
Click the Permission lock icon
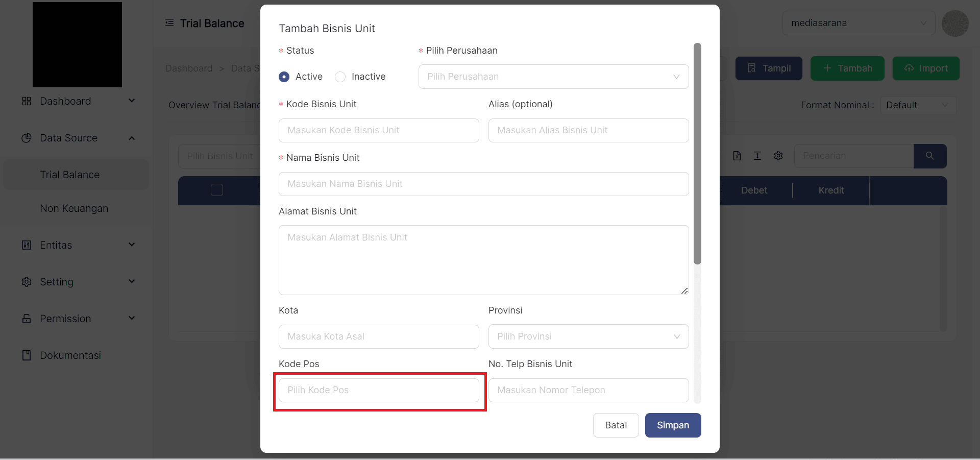point(27,319)
